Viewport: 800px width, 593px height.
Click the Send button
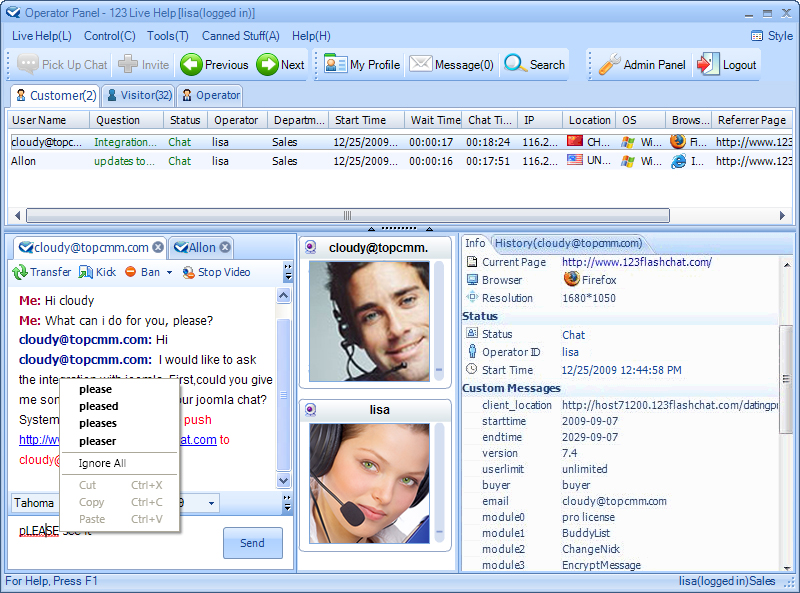point(253,543)
